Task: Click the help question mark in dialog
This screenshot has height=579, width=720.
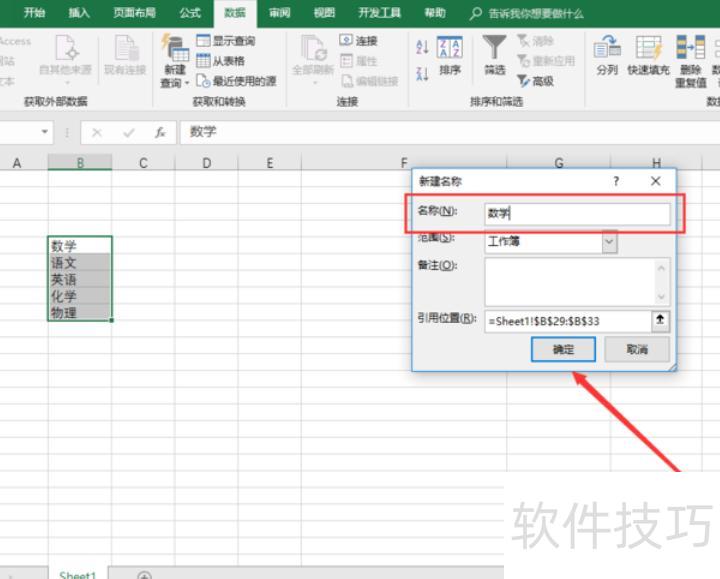Action: click(616, 181)
